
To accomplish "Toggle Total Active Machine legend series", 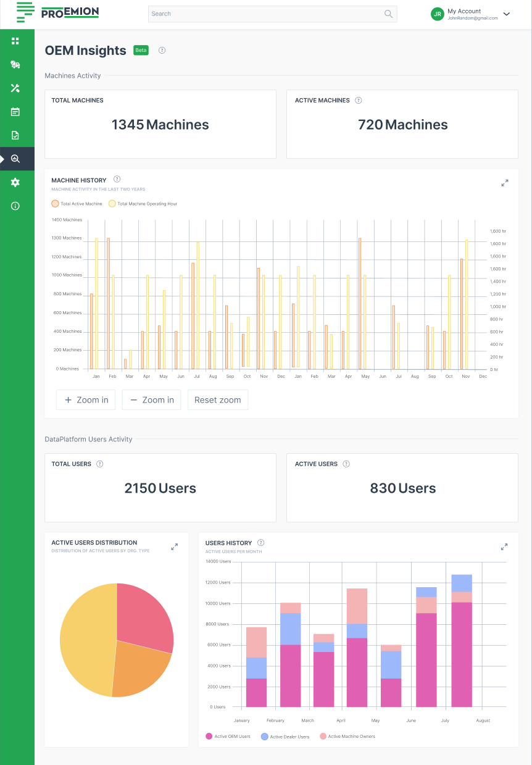I will pyautogui.click(x=78, y=203).
